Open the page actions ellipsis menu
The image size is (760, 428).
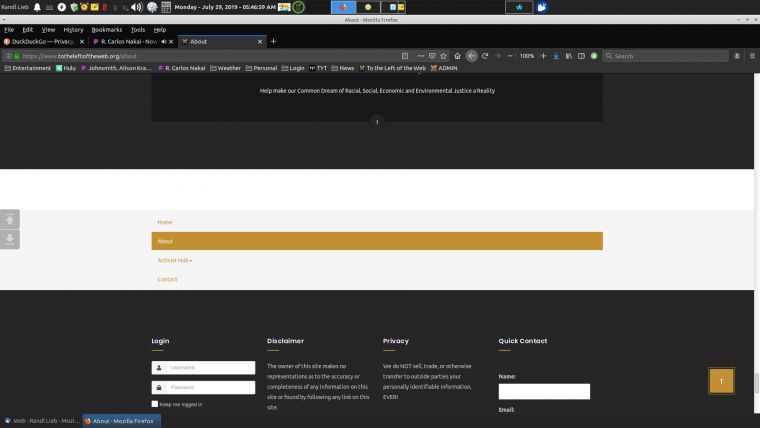(x=421, y=56)
